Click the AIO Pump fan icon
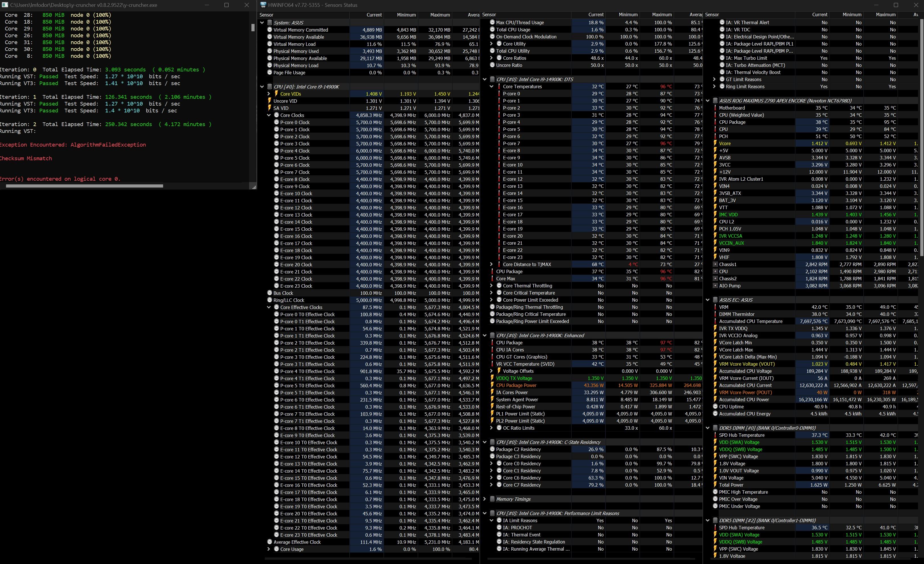This screenshot has width=924, height=564. (715, 286)
